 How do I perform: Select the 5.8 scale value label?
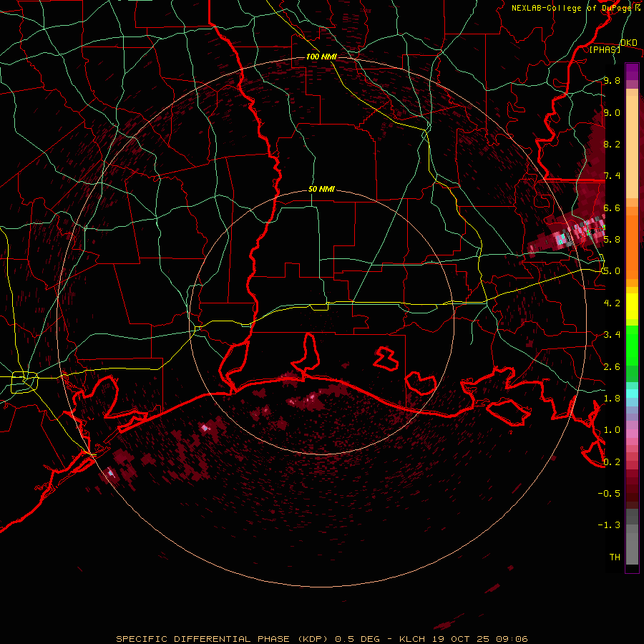coord(612,239)
